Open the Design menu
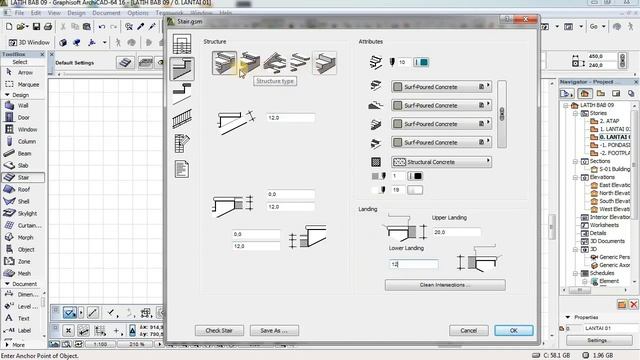 coord(76,13)
